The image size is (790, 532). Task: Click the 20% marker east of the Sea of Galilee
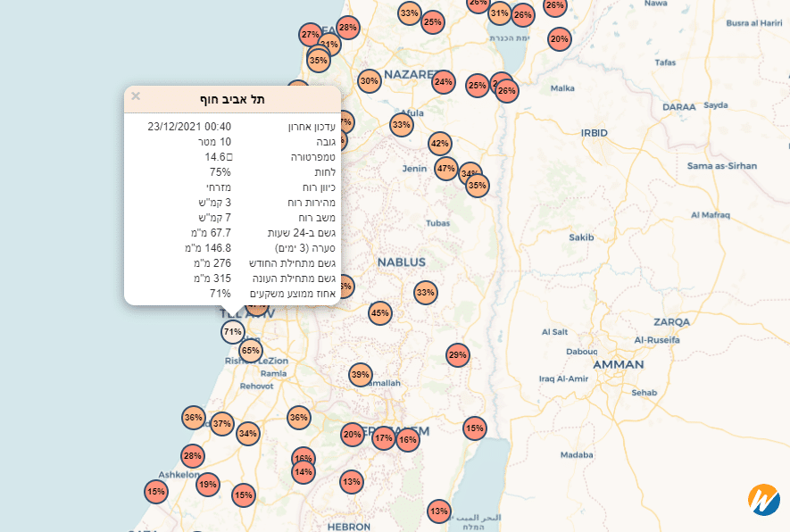point(559,39)
